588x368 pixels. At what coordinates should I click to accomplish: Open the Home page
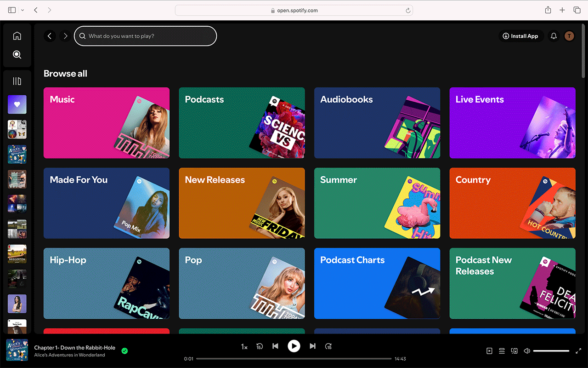tap(17, 35)
